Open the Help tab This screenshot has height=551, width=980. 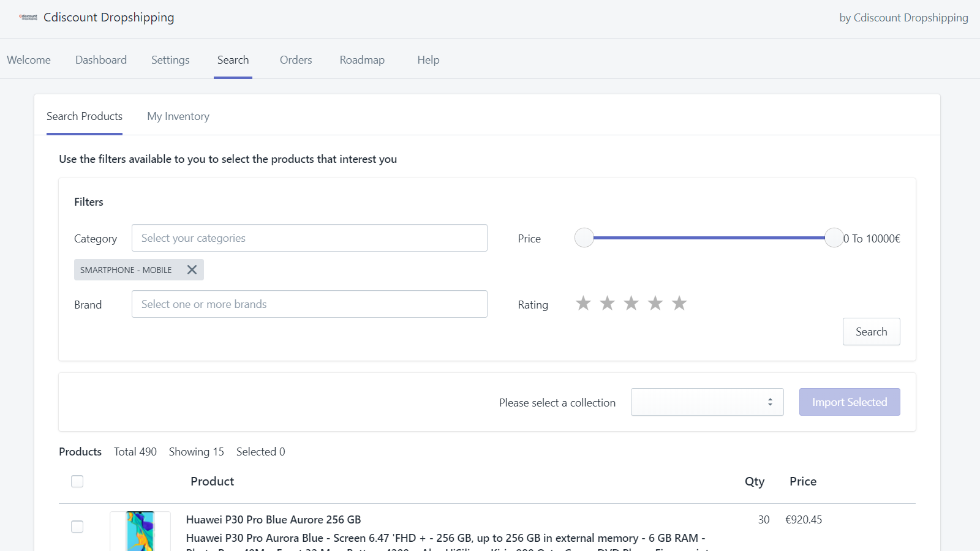pyautogui.click(x=428, y=60)
